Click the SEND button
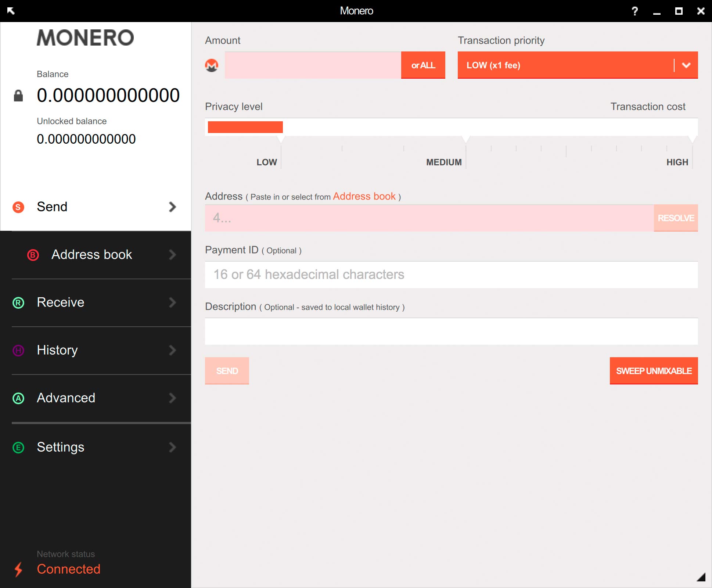 click(227, 370)
